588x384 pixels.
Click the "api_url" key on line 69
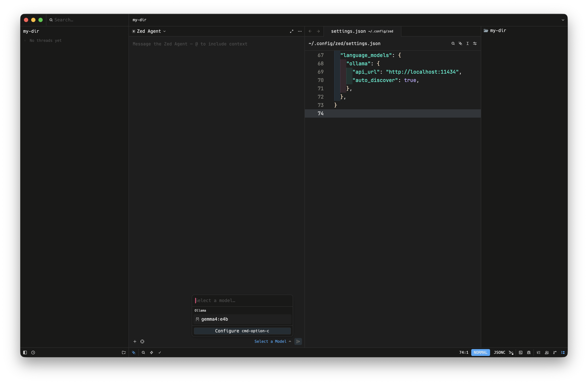pos(366,72)
